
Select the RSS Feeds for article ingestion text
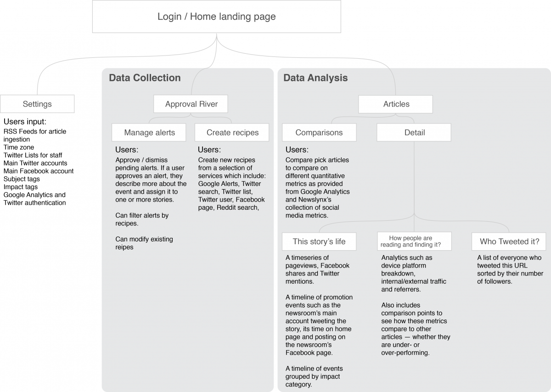(35, 135)
